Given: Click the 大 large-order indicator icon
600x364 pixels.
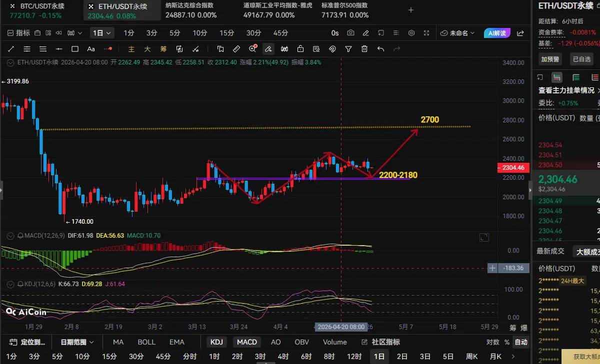Looking at the screenshot, I should pos(147,49).
